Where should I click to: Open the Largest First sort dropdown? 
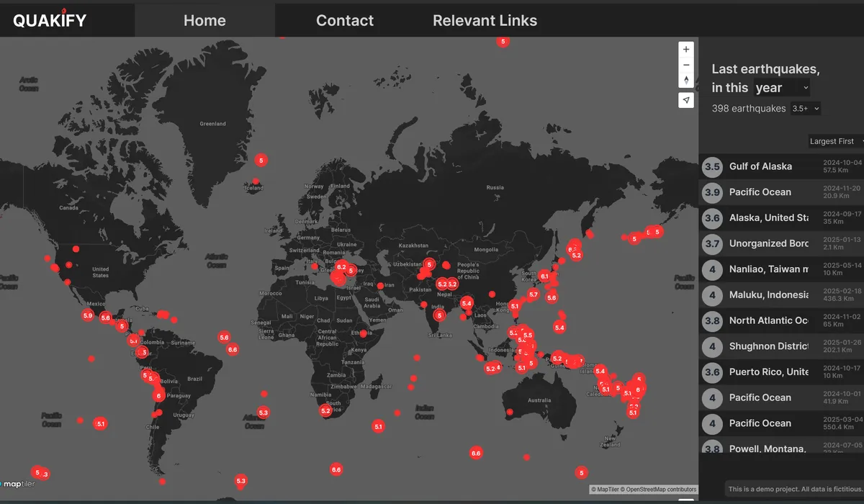click(835, 141)
